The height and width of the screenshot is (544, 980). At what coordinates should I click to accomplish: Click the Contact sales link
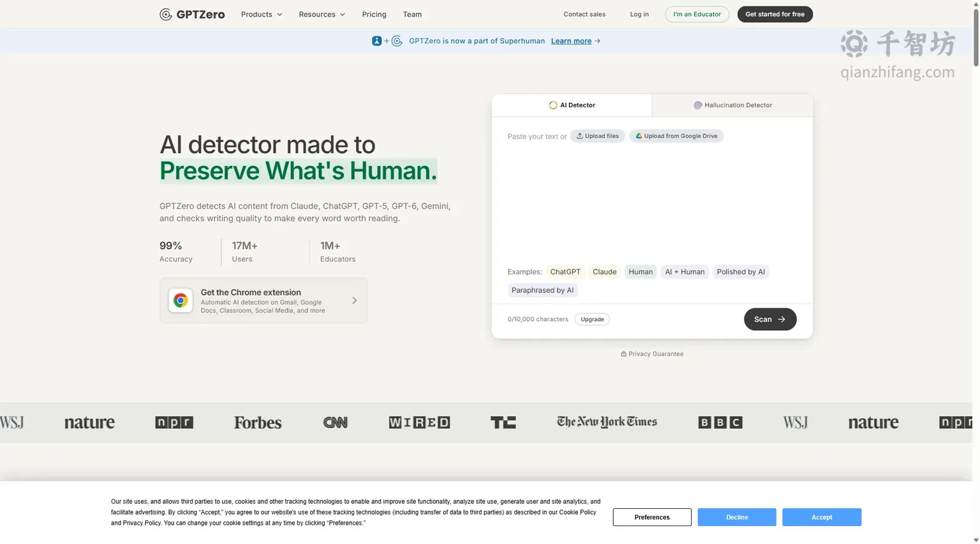coord(584,14)
